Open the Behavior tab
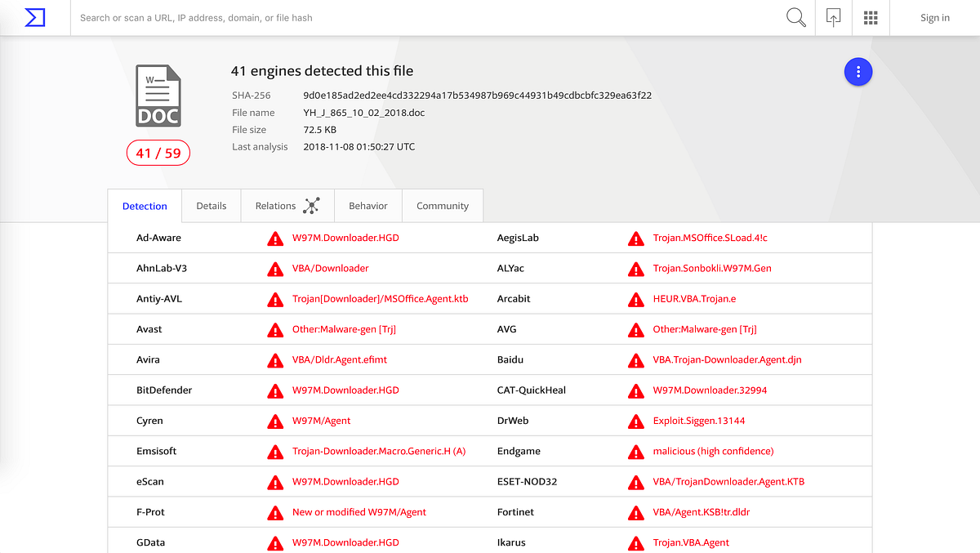980x553 pixels. (367, 205)
